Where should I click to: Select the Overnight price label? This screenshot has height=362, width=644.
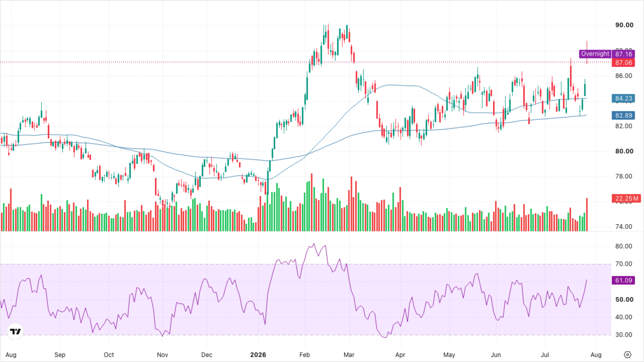[x=595, y=54]
